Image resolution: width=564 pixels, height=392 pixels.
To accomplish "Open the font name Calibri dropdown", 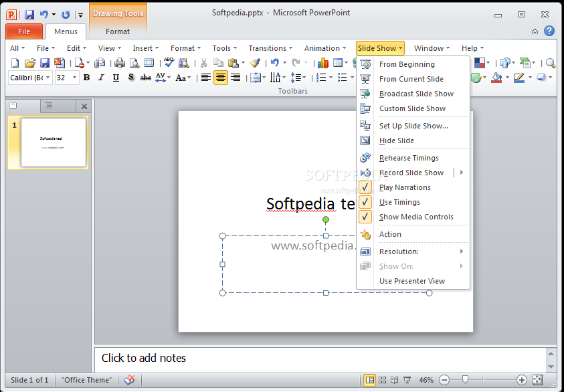I will [x=48, y=78].
